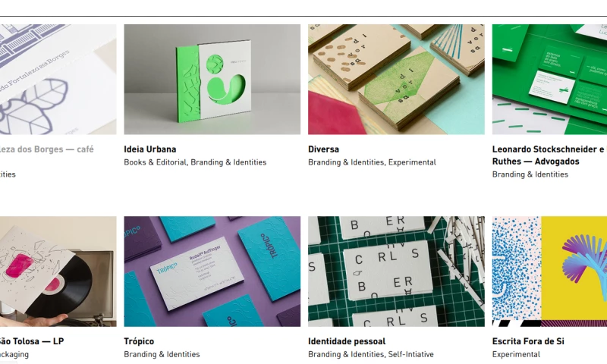Viewport: 607px width, 364px height.
Task: Select Experimental category under Diversa
Action: pyautogui.click(x=412, y=162)
